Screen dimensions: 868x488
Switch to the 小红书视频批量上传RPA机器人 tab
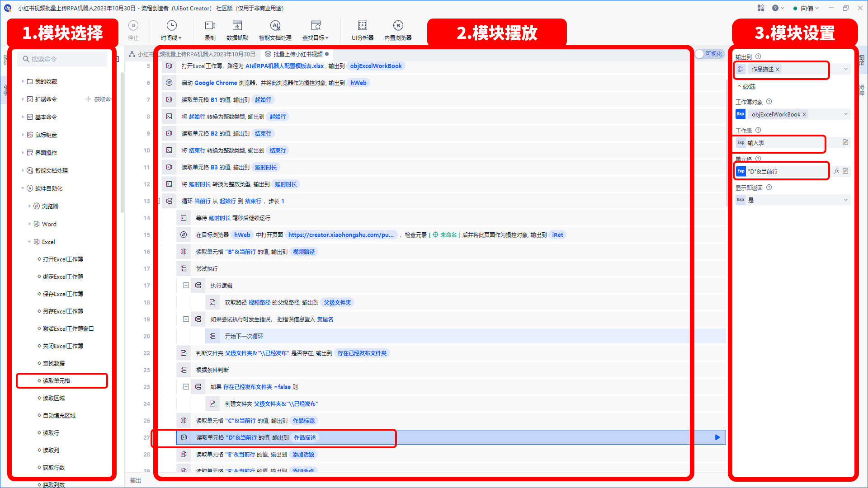[192, 54]
